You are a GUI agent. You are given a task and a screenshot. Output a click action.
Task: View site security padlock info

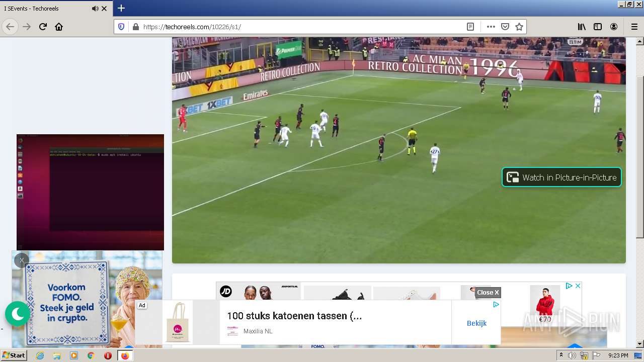tap(135, 27)
